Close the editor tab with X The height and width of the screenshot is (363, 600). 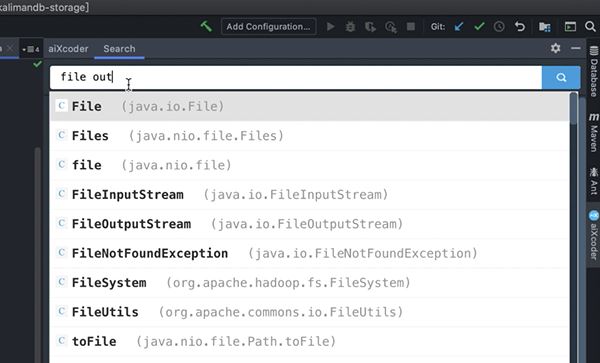[10, 48]
